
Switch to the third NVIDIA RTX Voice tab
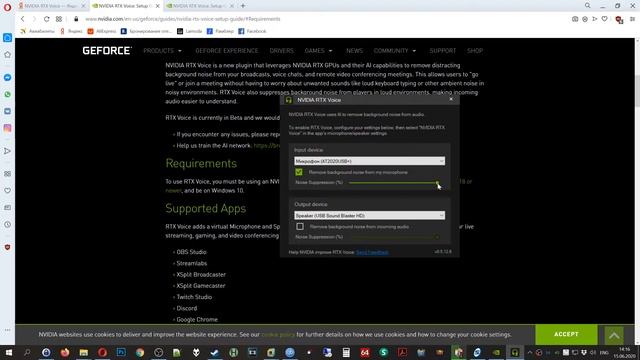[x=200, y=6]
